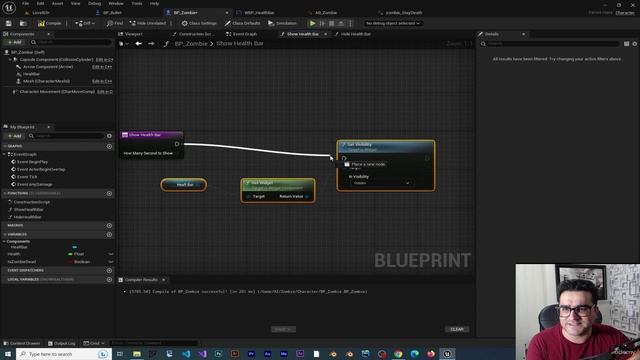
Task: Select the Arrow Component row
Action: [48, 67]
